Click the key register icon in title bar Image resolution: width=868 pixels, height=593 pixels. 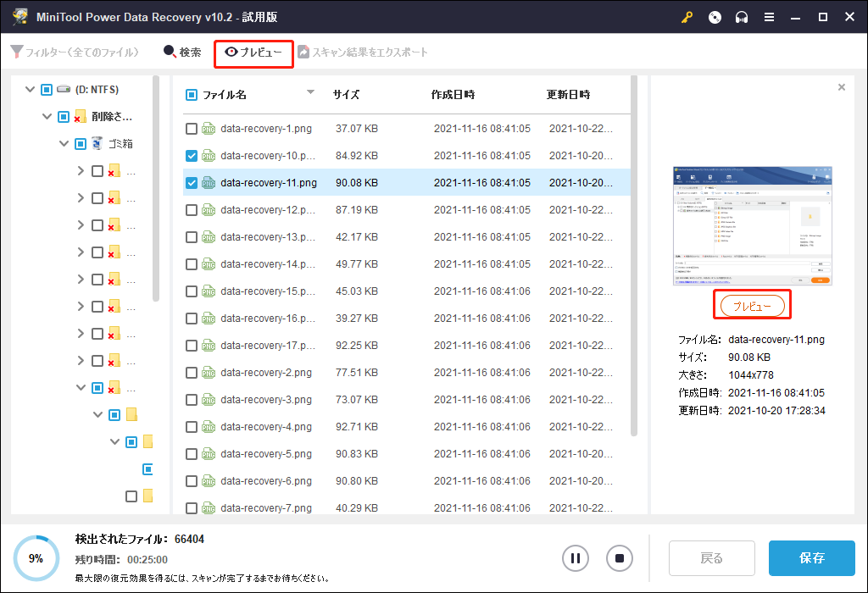click(x=687, y=17)
